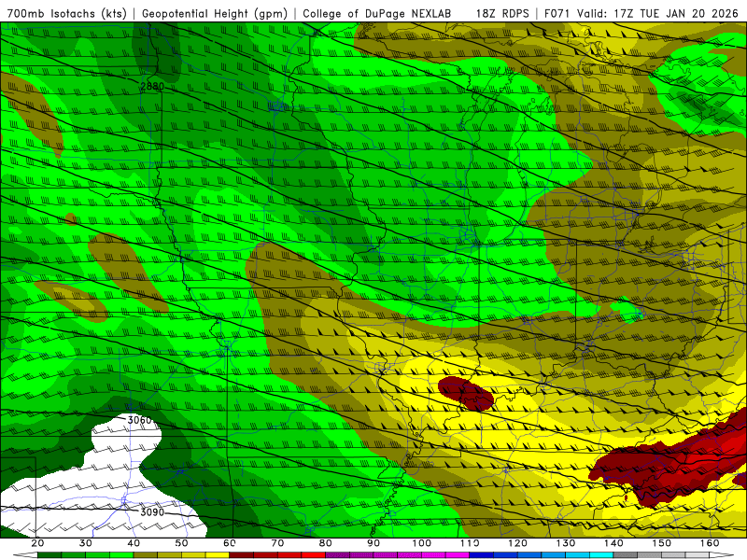The width and height of the screenshot is (747, 560).
Task: Click the 60 value on the color scale
Action: point(230,543)
